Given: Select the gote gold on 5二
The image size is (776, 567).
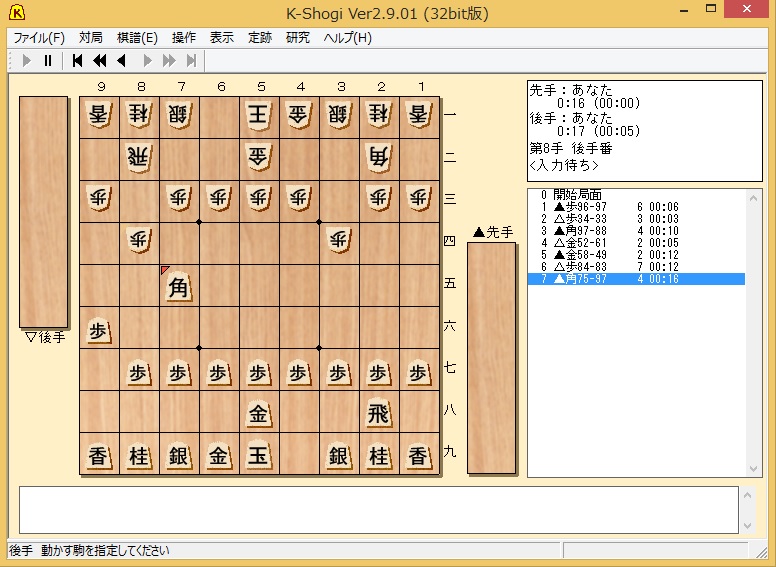Looking at the screenshot, I should (x=259, y=159).
